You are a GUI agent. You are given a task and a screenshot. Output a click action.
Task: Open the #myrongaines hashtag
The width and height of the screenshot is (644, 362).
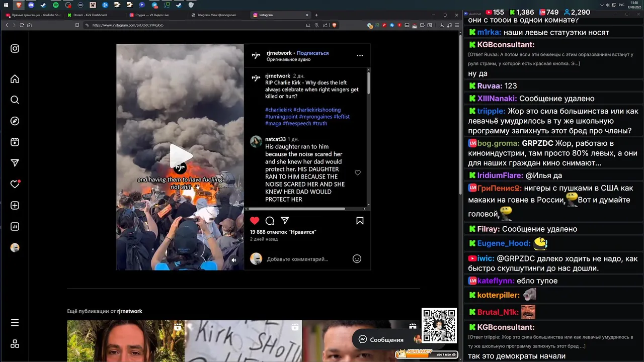coord(315,117)
